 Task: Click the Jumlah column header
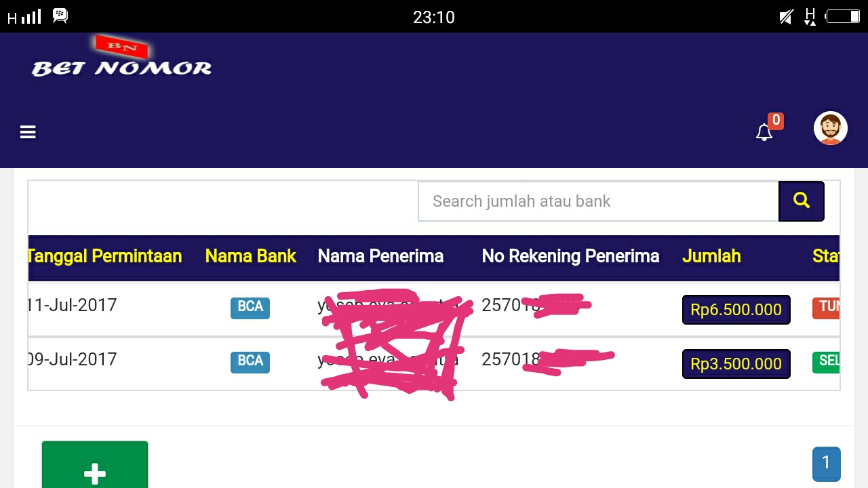pos(711,256)
